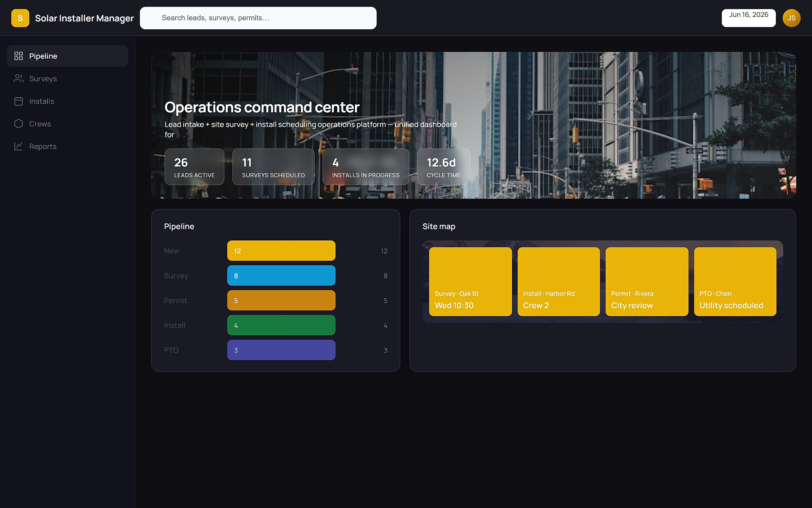The image size is (812, 508).
Task: Click the Installs calendar icon
Action: [x=18, y=101]
